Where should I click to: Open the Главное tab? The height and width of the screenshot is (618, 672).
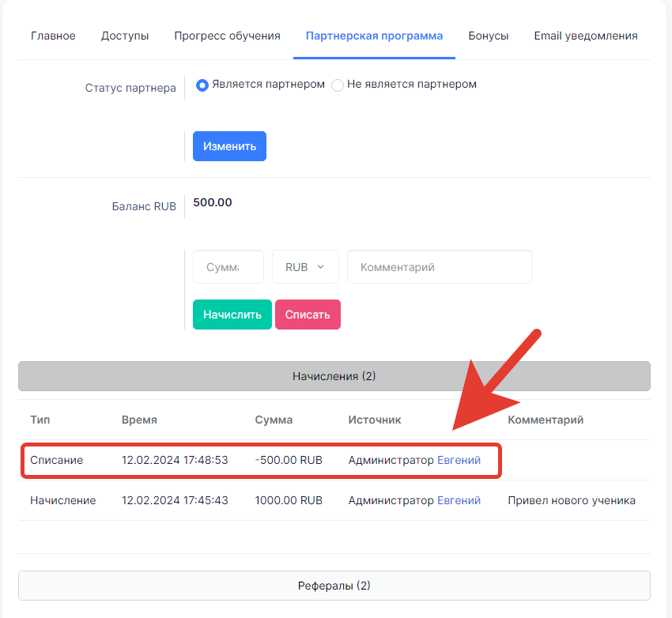coord(53,36)
